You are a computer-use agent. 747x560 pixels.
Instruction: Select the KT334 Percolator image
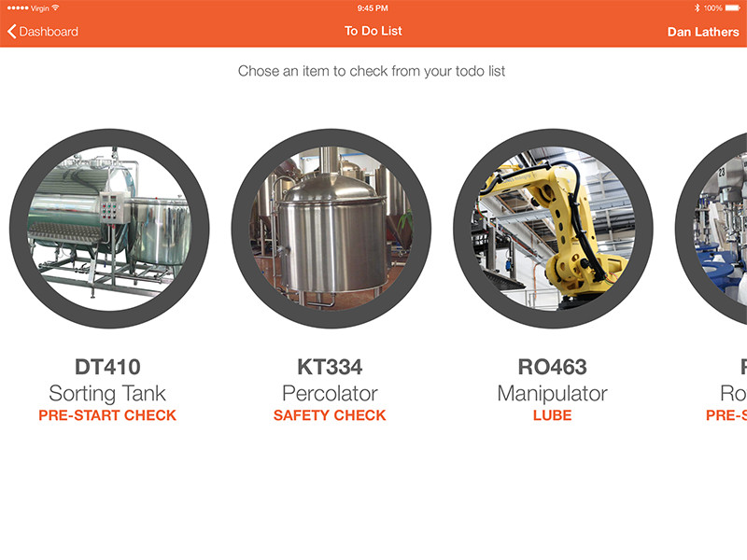[331, 228]
